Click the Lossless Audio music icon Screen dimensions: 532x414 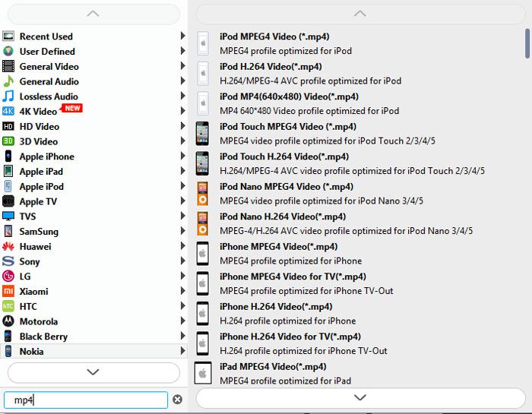[x=8, y=96]
